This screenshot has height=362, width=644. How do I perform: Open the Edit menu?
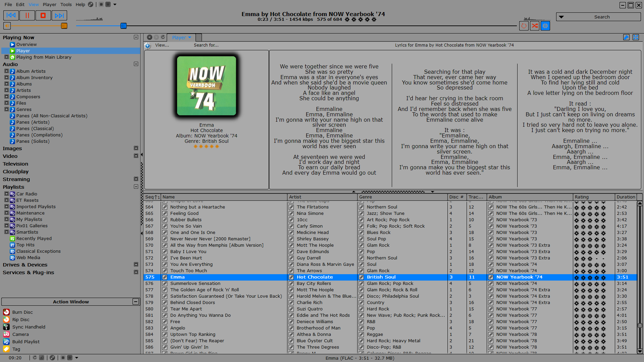[x=20, y=4]
